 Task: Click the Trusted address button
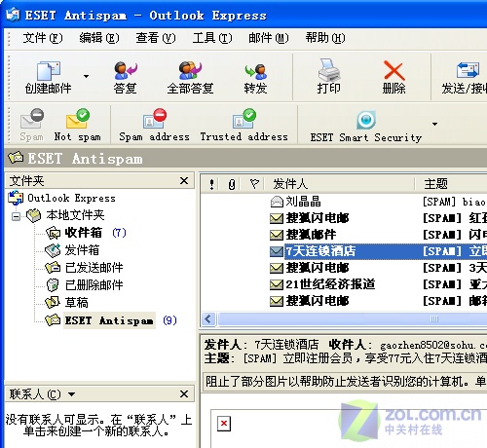[x=244, y=125]
